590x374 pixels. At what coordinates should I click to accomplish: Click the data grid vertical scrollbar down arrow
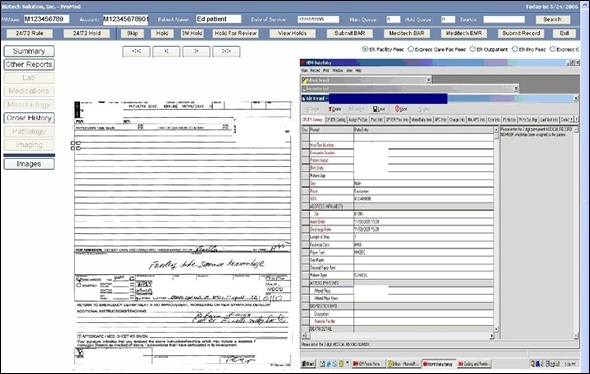click(496, 329)
